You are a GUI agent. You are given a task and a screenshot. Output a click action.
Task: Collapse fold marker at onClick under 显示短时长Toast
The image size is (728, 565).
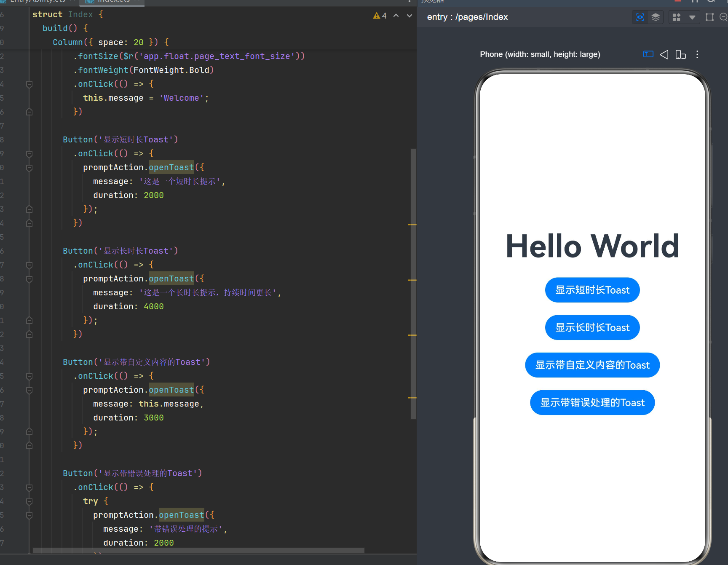coord(29,154)
